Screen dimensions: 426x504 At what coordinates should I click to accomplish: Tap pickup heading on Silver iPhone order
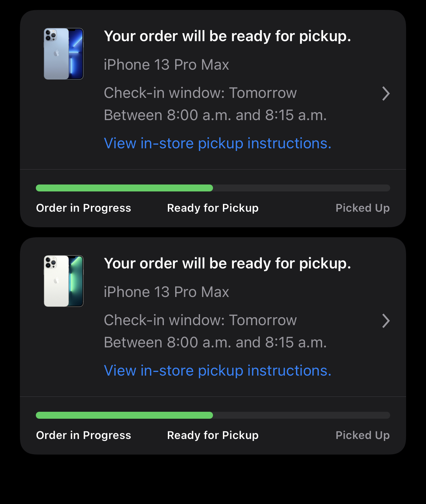point(227,263)
